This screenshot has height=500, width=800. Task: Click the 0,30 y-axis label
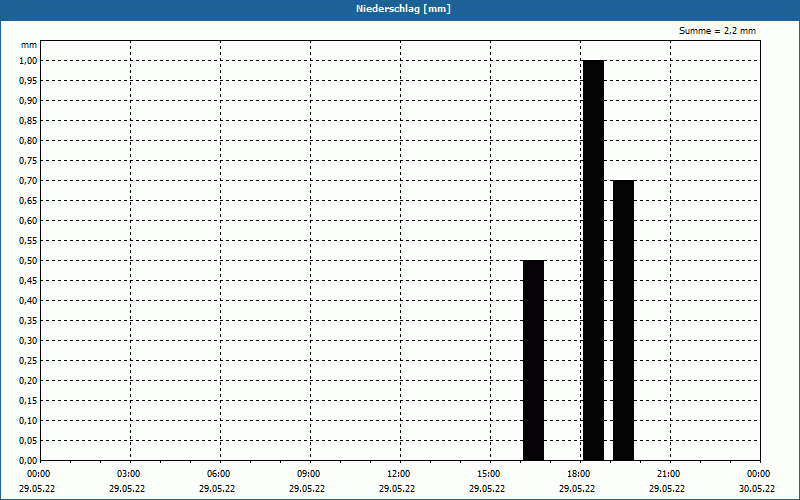[x=28, y=341]
